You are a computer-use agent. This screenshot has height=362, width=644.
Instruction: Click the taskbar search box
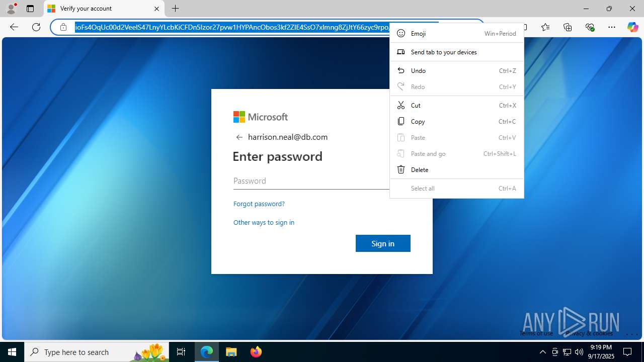point(97,352)
